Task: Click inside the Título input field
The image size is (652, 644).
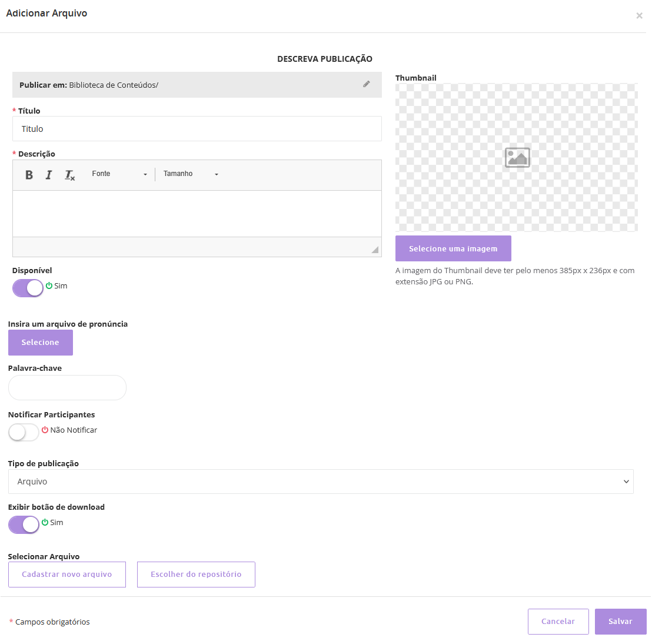Action: [197, 129]
